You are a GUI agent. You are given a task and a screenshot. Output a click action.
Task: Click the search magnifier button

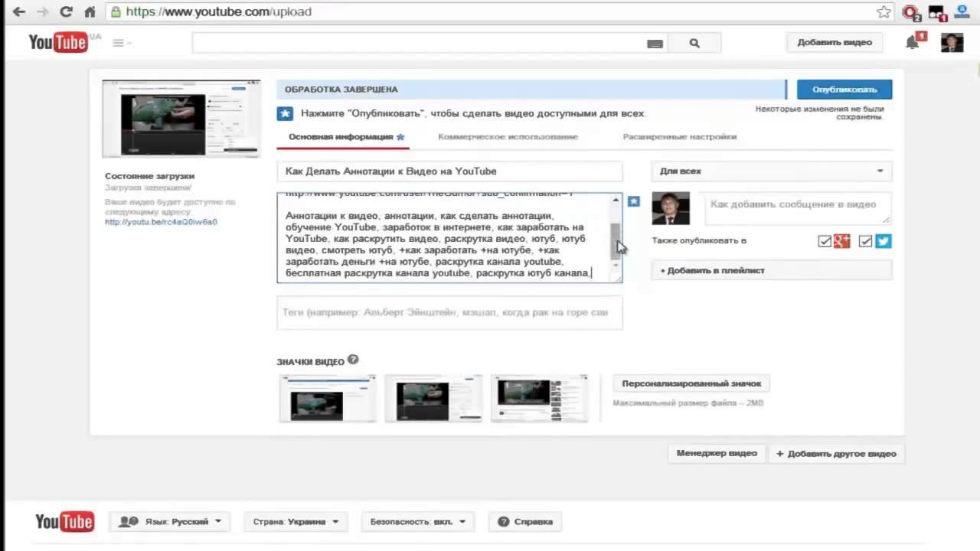(694, 44)
